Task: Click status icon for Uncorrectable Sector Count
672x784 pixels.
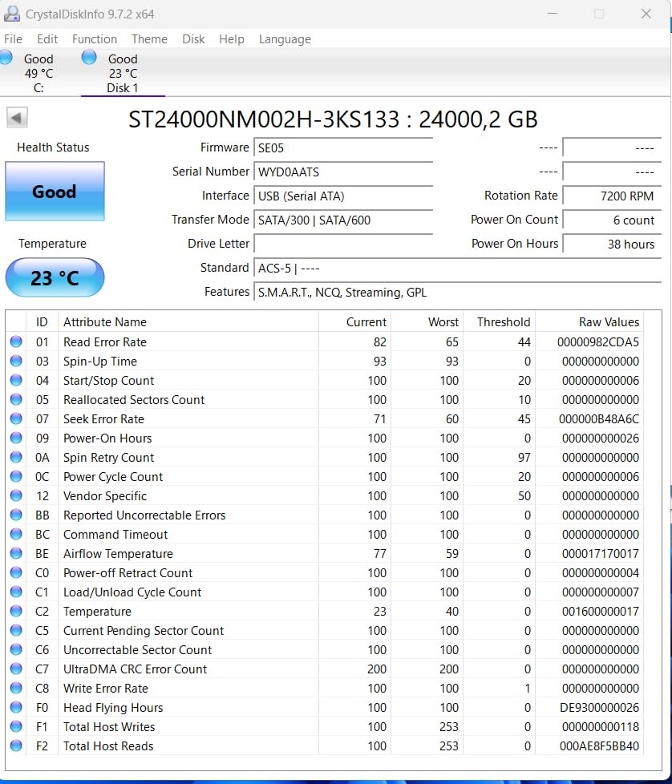Action: [16, 649]
